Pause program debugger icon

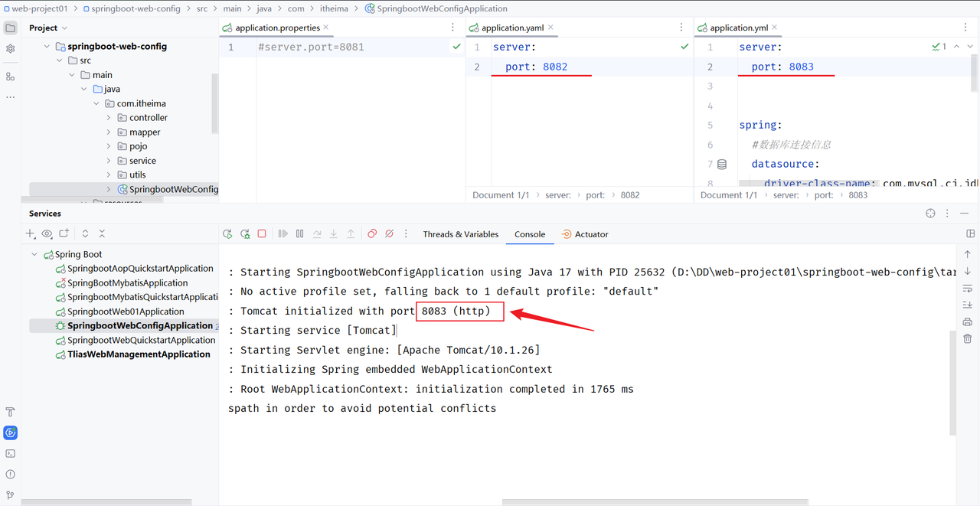[300, 234]
